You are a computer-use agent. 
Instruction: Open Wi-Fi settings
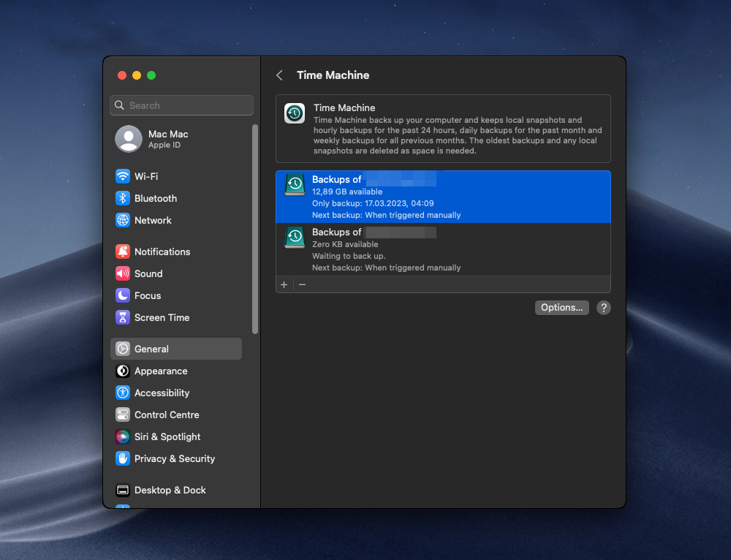[x=176, y=176]
